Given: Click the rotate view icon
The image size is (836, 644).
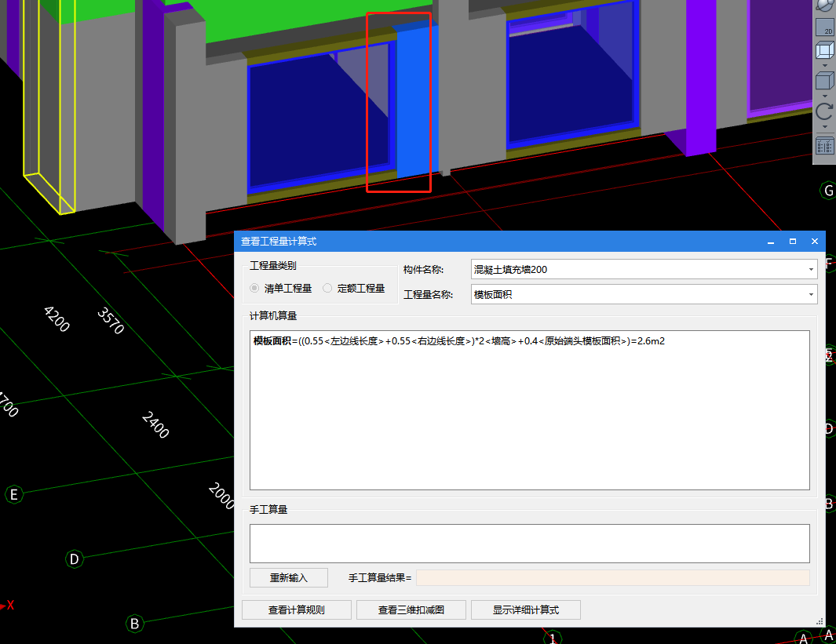Looking at the screenshot, I should point(825,111).
